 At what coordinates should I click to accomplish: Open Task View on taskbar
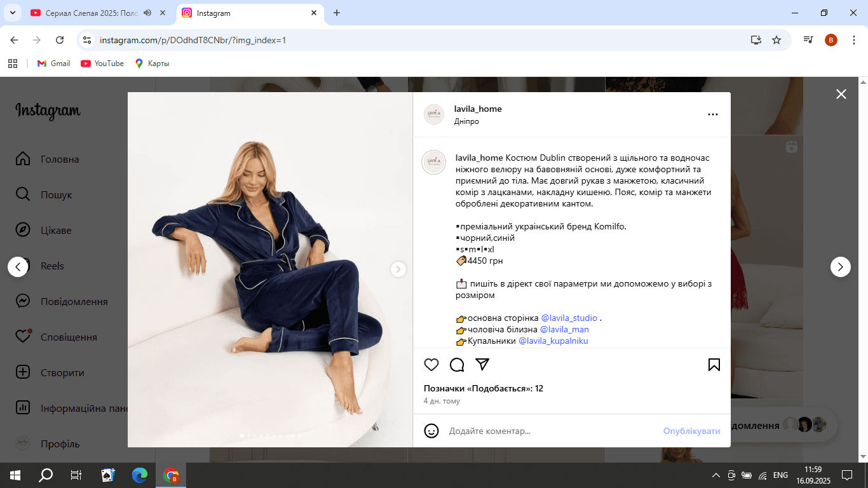[x=76, y=475]
